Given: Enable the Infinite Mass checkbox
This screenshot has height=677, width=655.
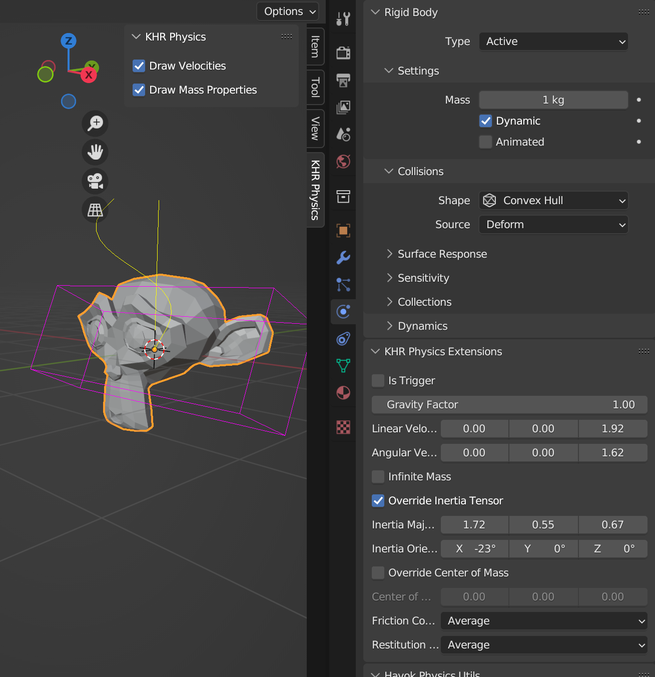Looking at the screenshot, I should click(x=378, y=477).
